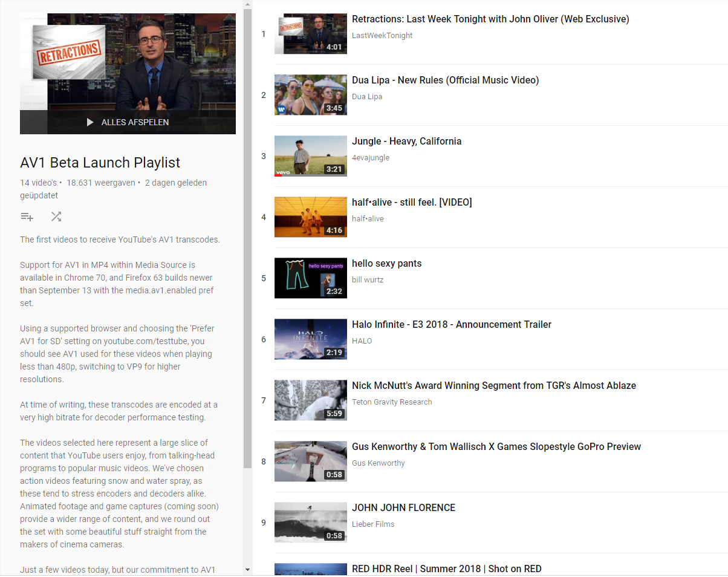Open Halo Infinite E3 2018 Announcement Trailer
This screenshot has width=728, height=577.
click(452, 324)
